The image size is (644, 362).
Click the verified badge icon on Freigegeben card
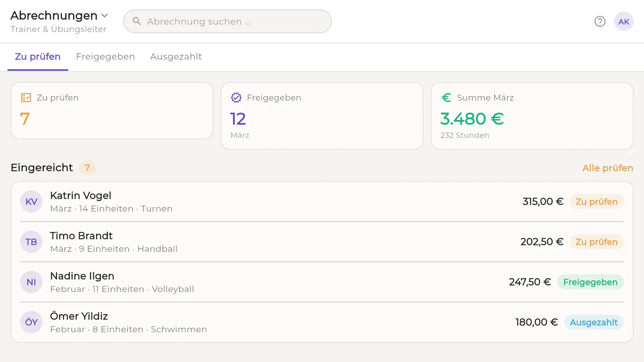pyautogui.click(x=236, y=98)
